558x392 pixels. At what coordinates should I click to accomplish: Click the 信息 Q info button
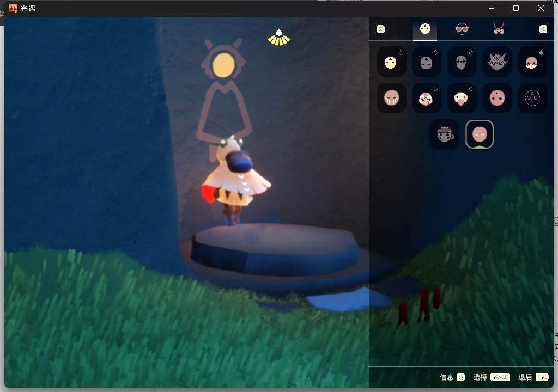point(452,377)
